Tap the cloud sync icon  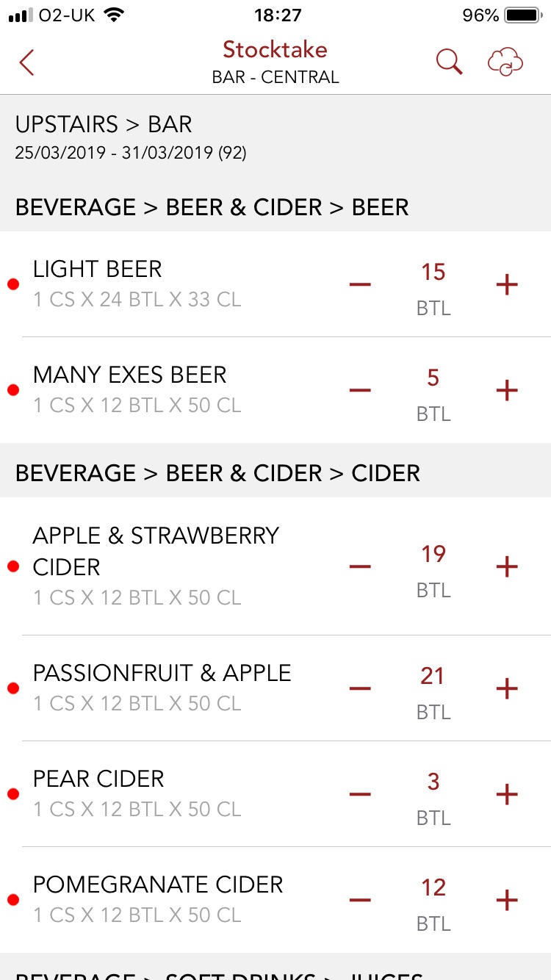coord(505,62)
